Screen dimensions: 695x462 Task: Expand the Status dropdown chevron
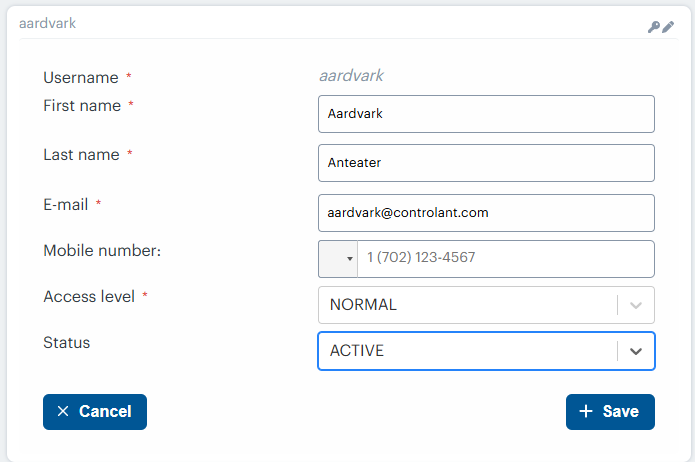point(636,351)
